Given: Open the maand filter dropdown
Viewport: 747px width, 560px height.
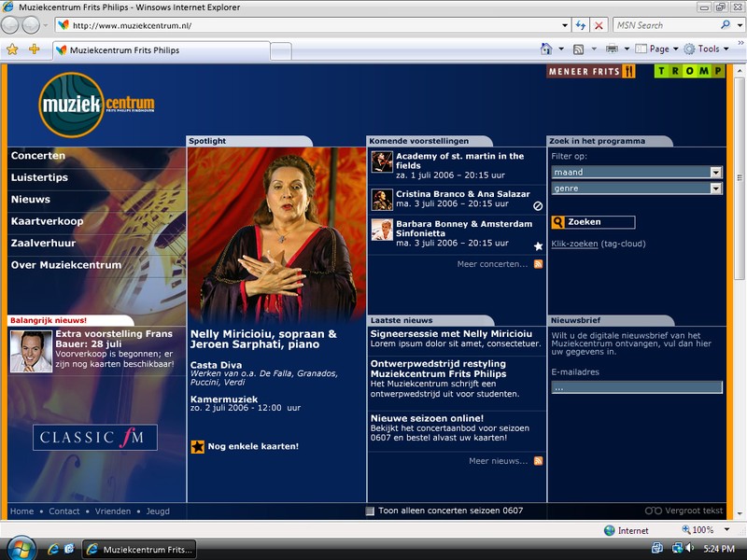Looking at the screenshot, I should 715,172.
